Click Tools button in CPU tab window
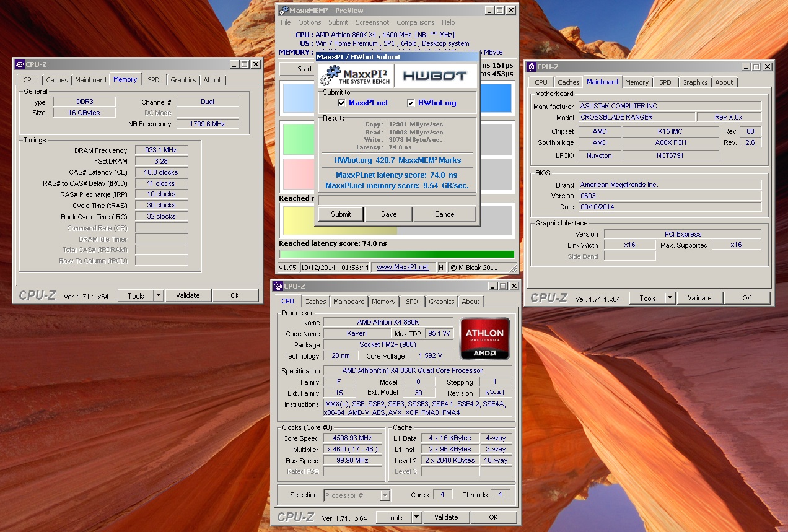Screen dimensions: 788x532 point(394,517)
